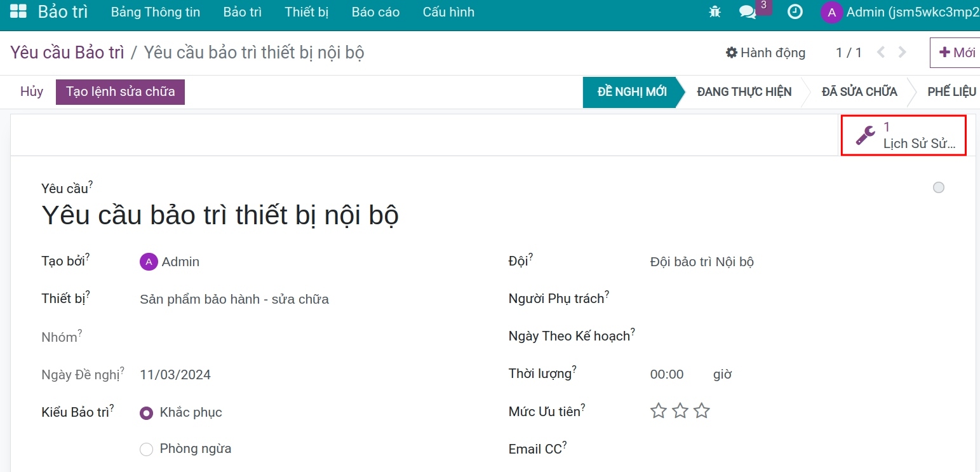This screenshot has height=472, width=980.
Task: Go to previous record with left chevron
Action: pos(881,53)
